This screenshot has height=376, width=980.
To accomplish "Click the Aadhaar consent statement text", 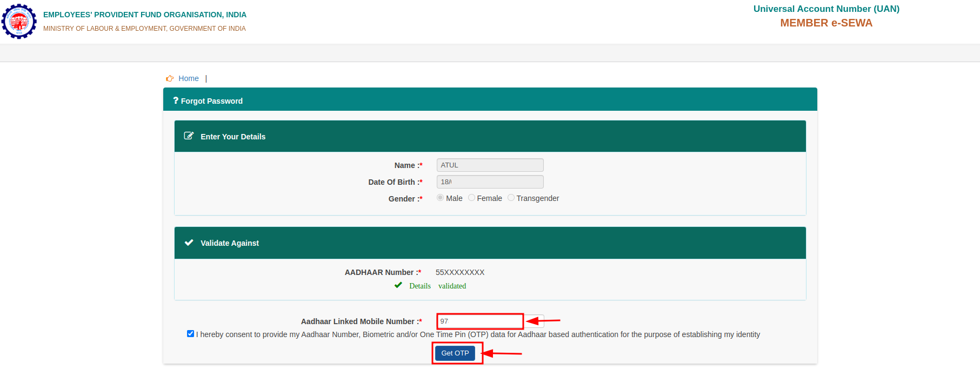I will (478, 334).
